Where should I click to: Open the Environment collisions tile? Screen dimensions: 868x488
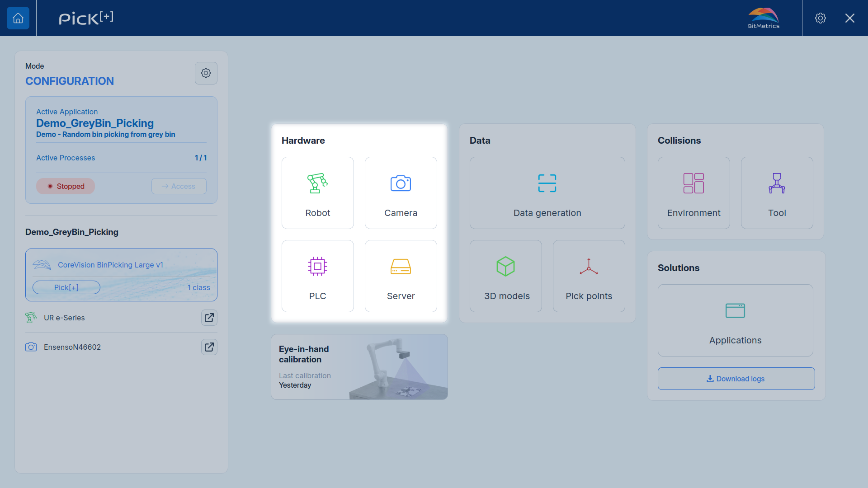[693, 193]
